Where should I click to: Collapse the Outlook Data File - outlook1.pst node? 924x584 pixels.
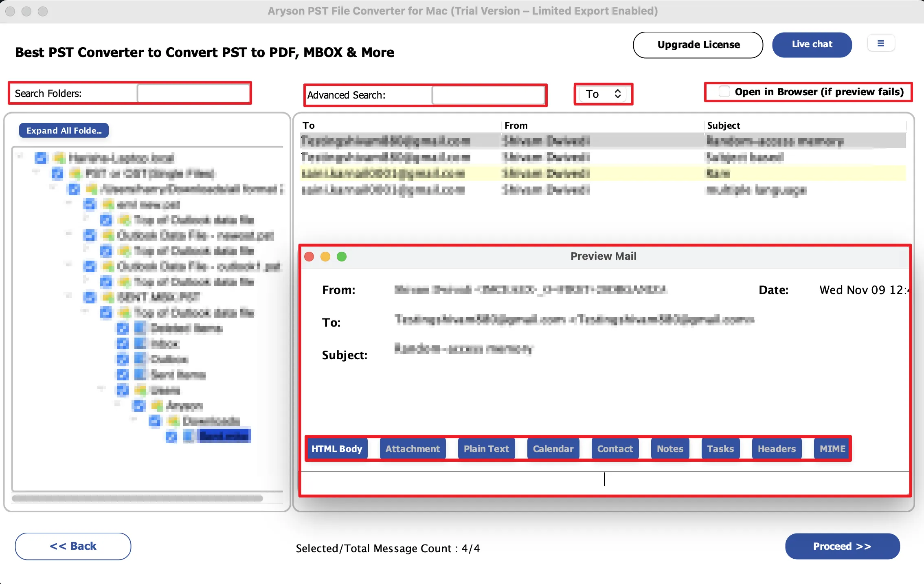[69, 264]
